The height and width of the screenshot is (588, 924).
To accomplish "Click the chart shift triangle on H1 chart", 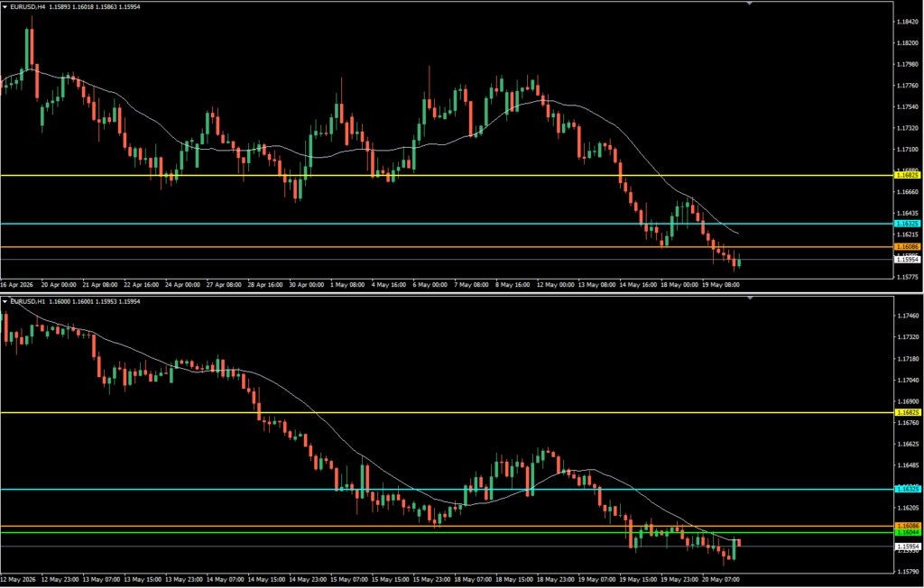I will (x=750, y=299).
